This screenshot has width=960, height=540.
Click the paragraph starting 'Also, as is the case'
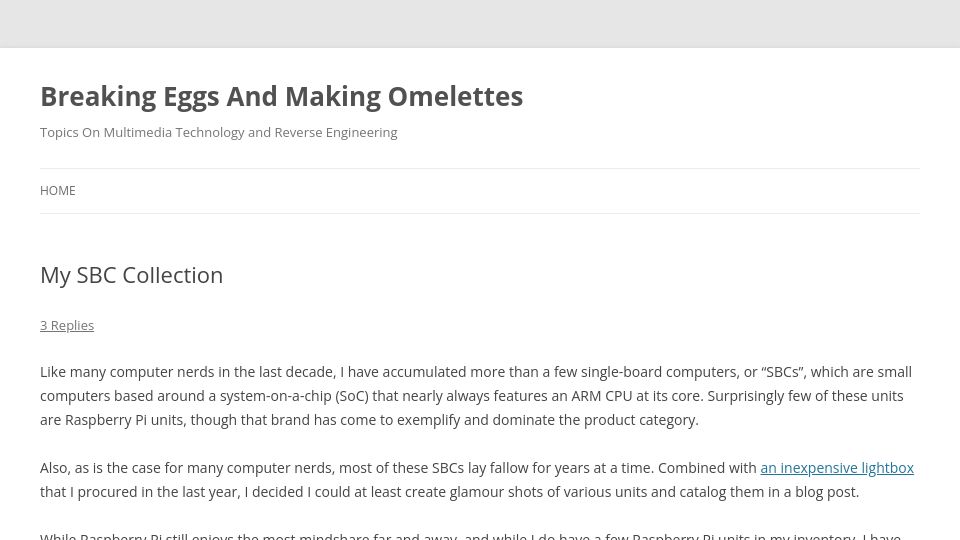[477, 480]
